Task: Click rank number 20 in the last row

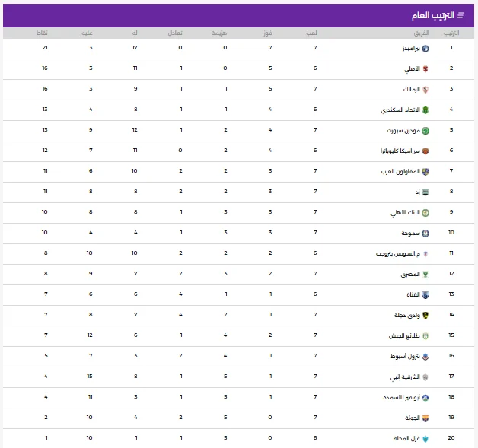Action: (451, 437)
